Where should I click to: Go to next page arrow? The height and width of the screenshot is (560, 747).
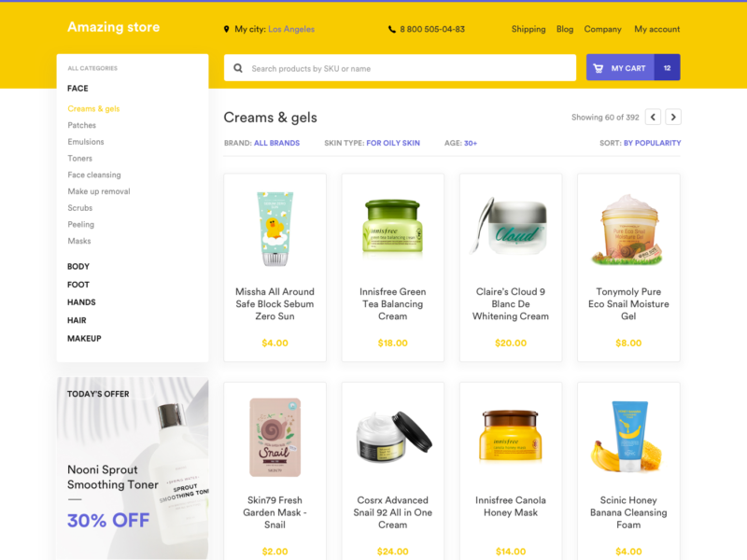pyautogui.click(x=673, y=117)
